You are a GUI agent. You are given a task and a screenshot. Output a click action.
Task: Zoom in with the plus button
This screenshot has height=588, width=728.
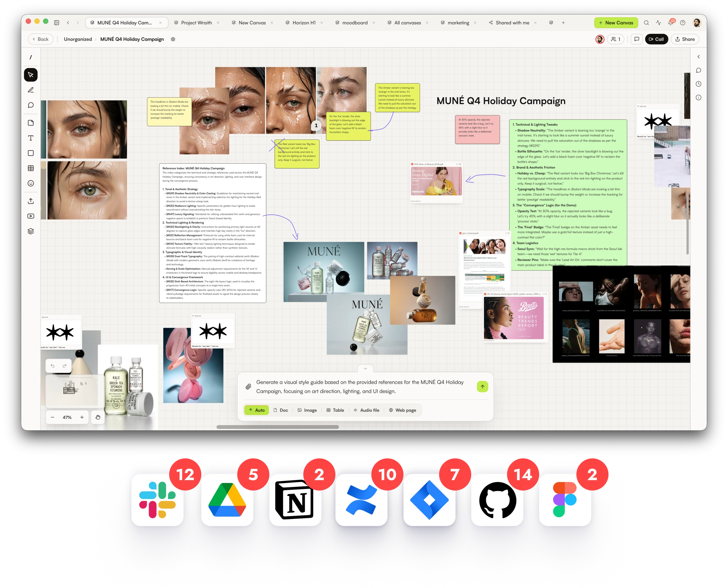[82, 417]
